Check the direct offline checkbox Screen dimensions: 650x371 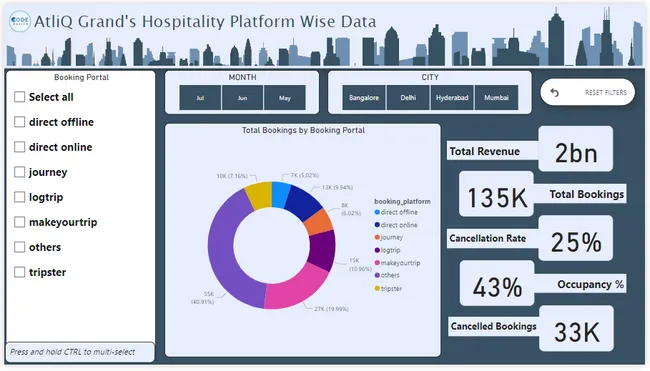click(x=19, y=122)
